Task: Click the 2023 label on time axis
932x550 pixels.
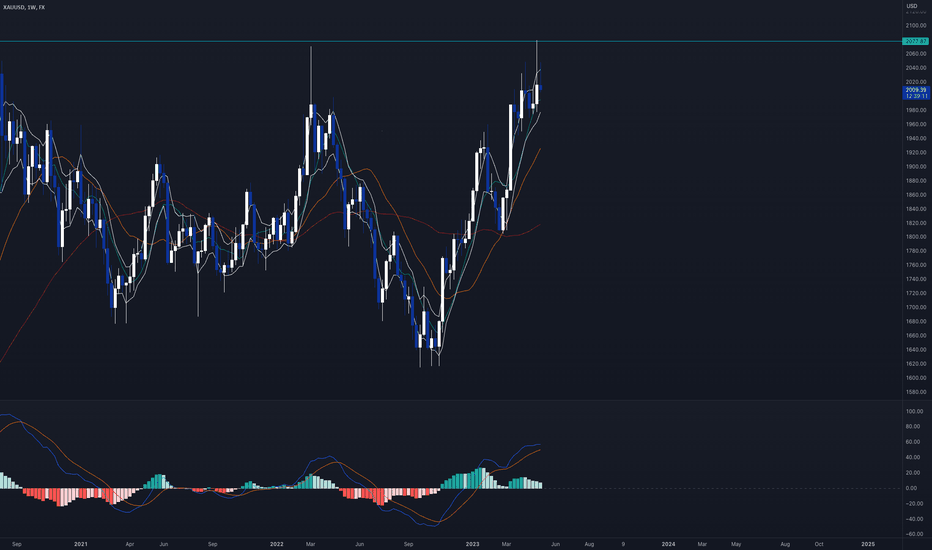Action: coord(472,544)
